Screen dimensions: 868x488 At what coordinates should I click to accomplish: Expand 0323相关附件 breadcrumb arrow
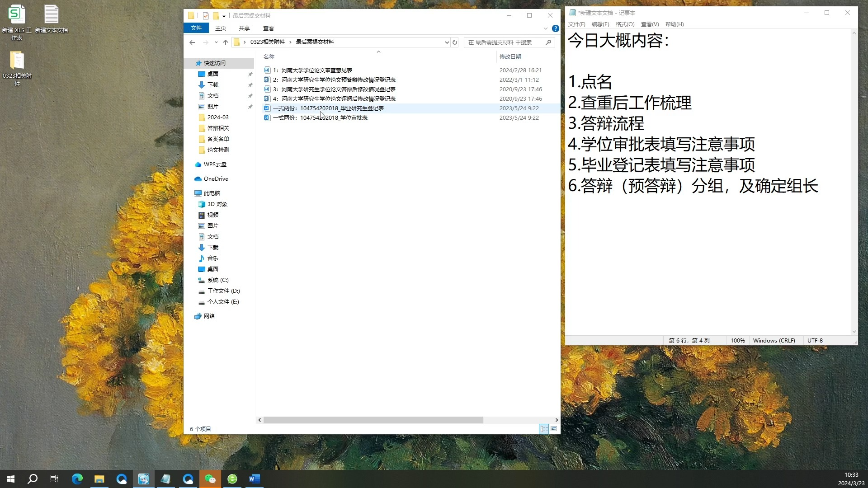coord(290,42)
